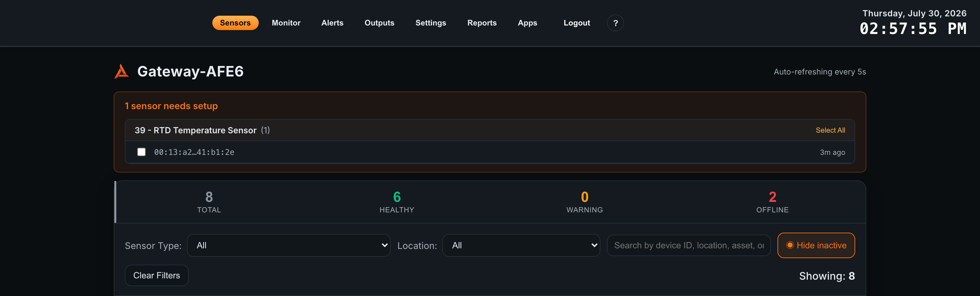Click Select All for RTD sensors
This screenshot has width=980, height=296.
830,130
